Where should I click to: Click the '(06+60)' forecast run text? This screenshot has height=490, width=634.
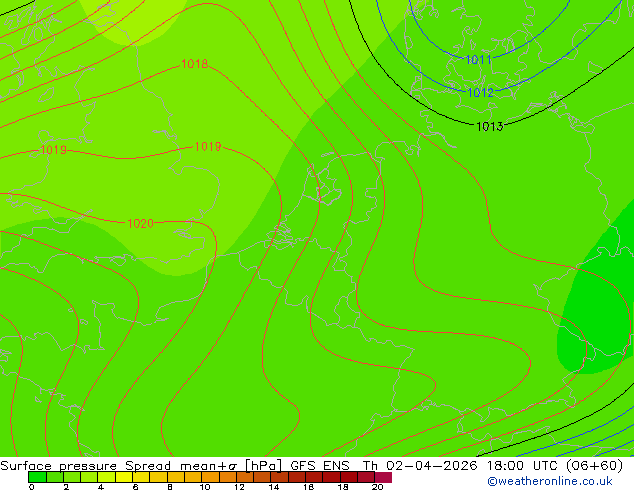click(x=594, y=466)
